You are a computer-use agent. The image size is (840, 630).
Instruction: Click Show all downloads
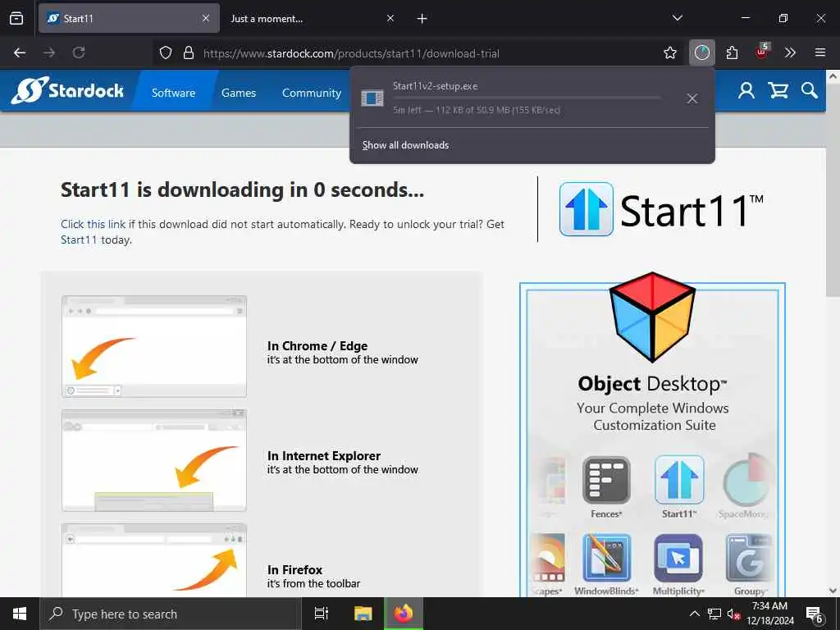[x=405, y=145]
